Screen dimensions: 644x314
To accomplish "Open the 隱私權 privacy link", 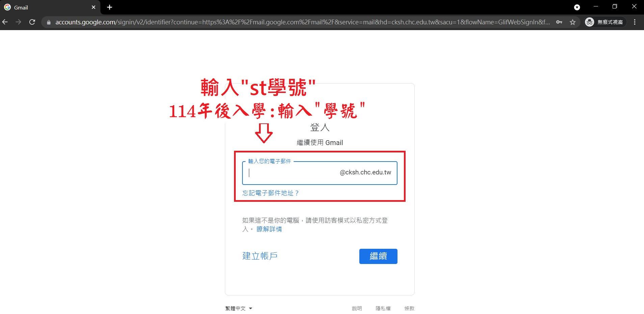I will tap(383, 308).
